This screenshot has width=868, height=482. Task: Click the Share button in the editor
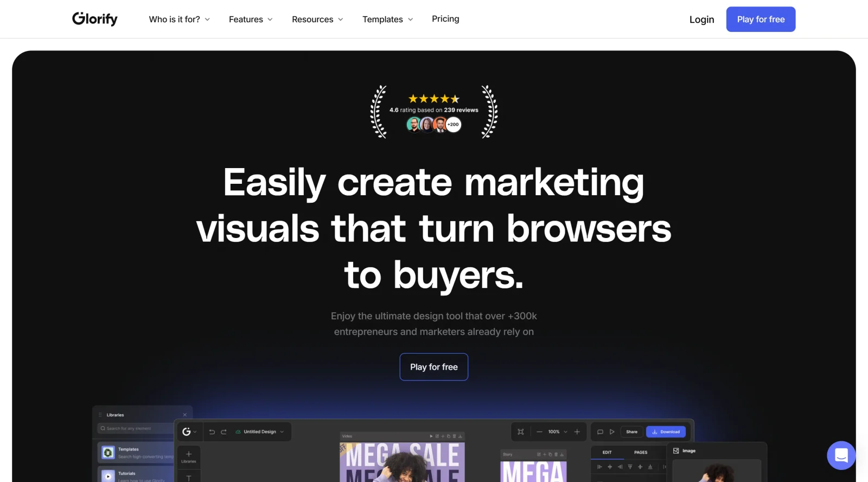[631, 432]
